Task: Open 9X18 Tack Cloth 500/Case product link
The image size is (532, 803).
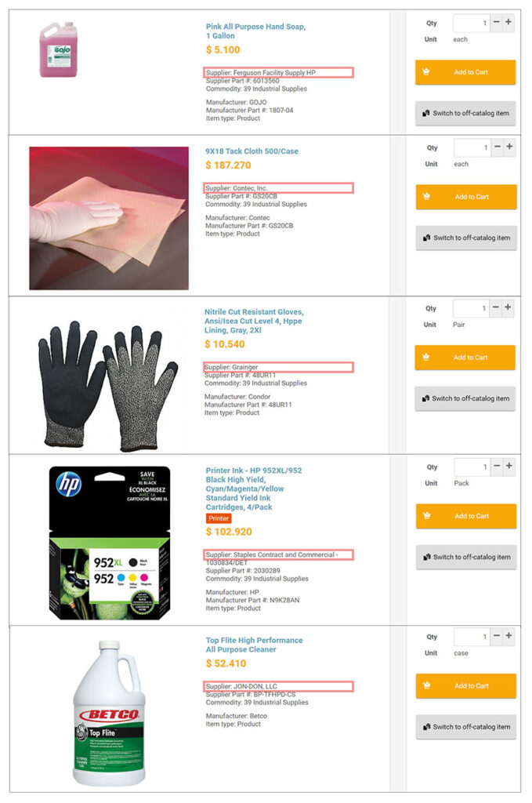Action: point(252,151)
